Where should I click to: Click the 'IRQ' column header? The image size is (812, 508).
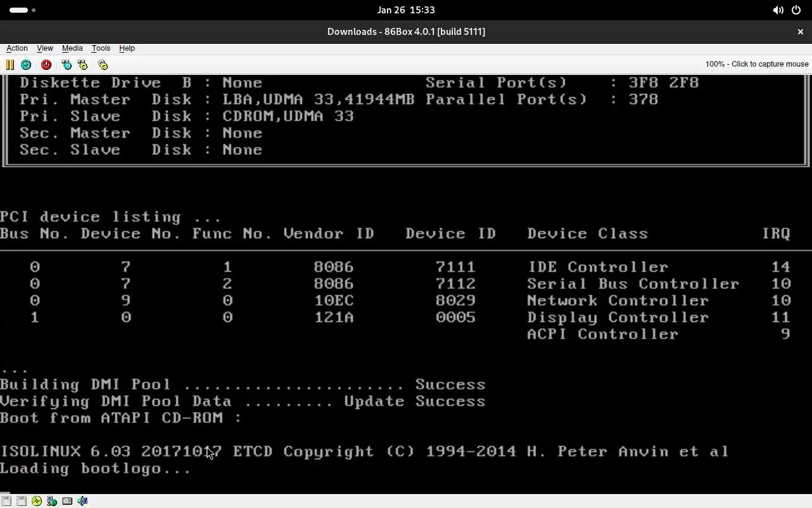pos(776,234)
